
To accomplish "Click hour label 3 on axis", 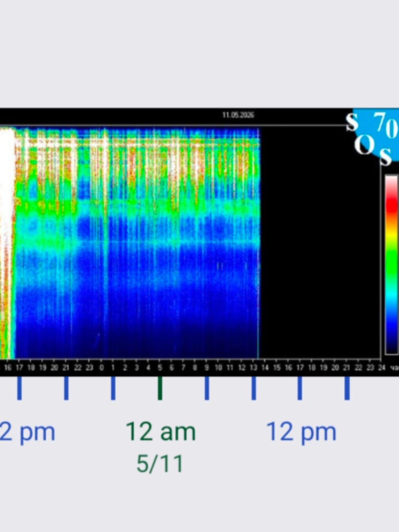I will [x=136, y=368].
